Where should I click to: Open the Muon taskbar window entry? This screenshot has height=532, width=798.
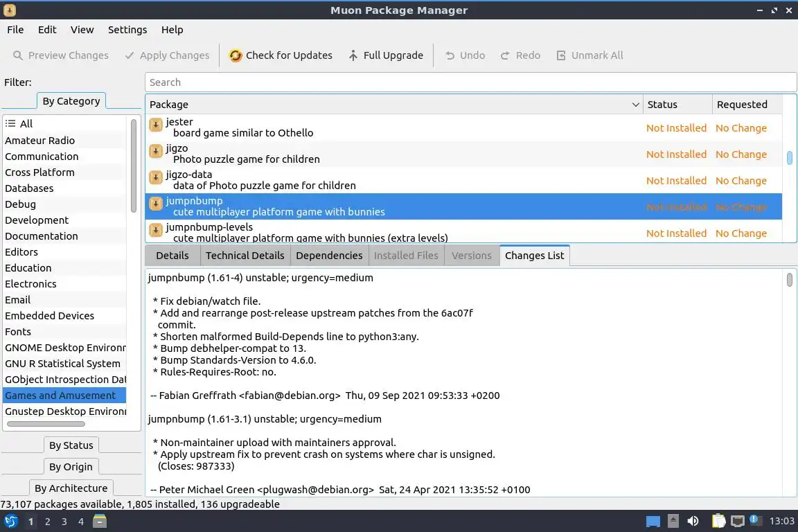[x=100, y=522]
